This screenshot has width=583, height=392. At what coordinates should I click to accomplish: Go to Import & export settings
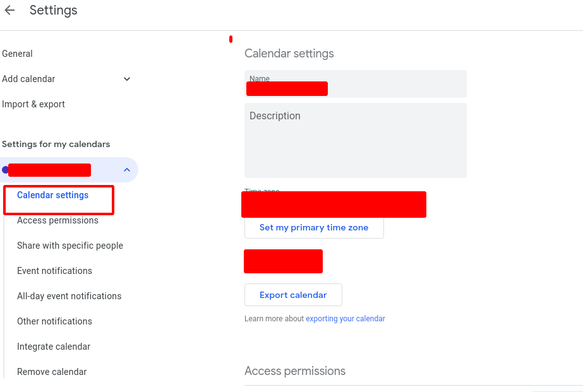(33, 104)
